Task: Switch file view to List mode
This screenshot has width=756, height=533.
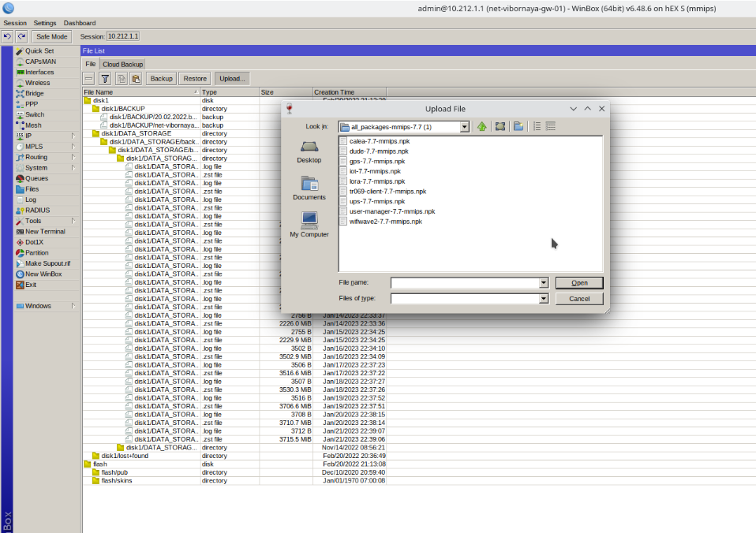Action: [537, 126]
